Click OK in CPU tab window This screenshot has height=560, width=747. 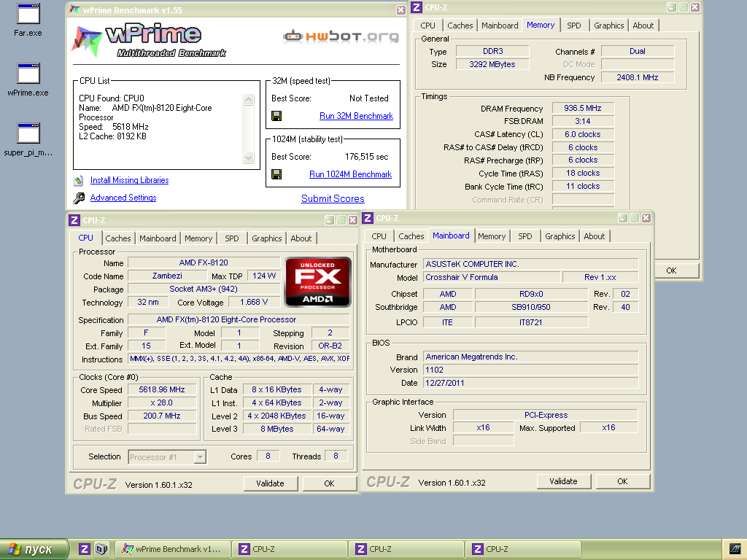(329, 483)
